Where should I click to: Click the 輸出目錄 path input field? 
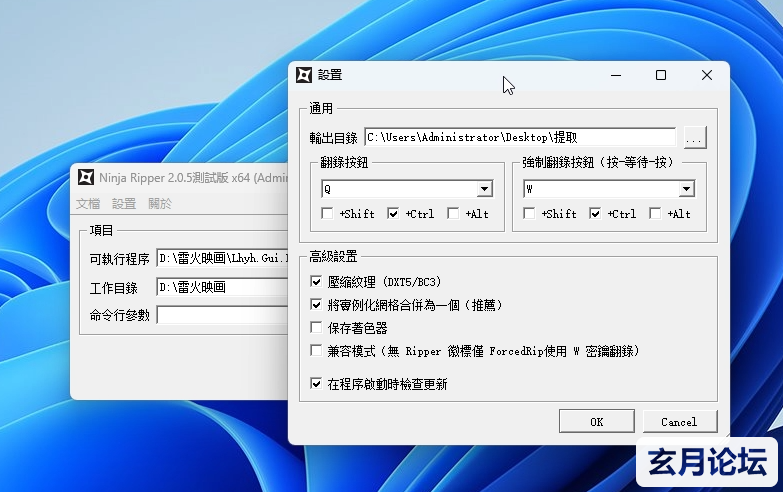(520, 137)
